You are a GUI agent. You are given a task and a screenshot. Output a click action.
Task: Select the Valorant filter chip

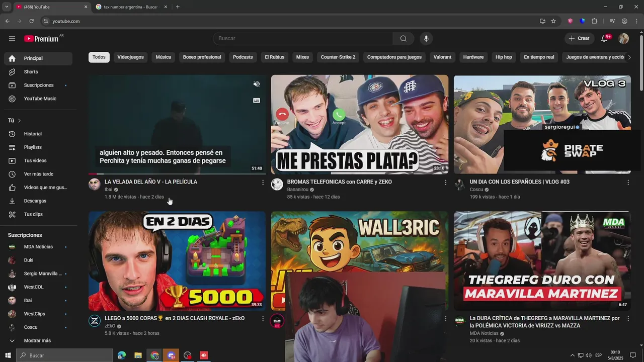tap(442, 57)
